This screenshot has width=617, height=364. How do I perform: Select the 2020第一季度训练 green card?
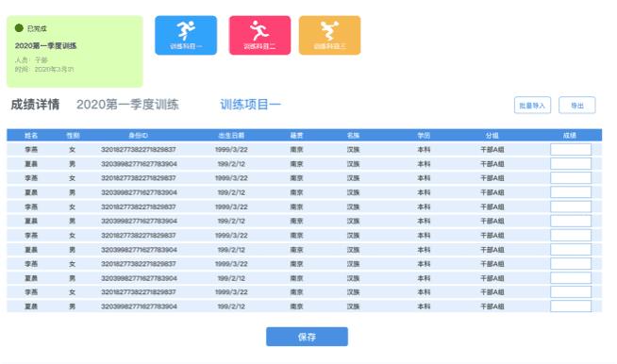point(75,52)
